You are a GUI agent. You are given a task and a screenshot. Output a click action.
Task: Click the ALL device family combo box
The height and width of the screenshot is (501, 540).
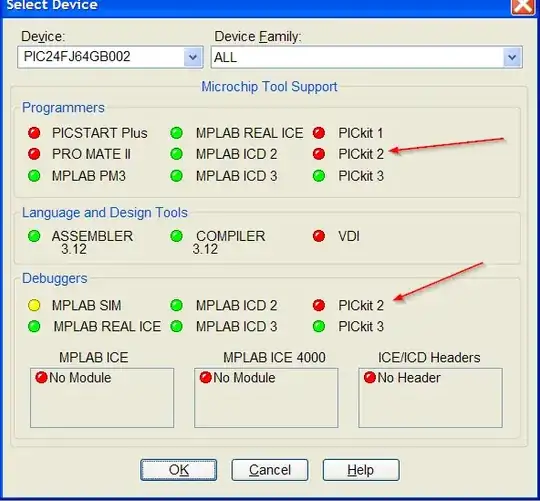366,57
